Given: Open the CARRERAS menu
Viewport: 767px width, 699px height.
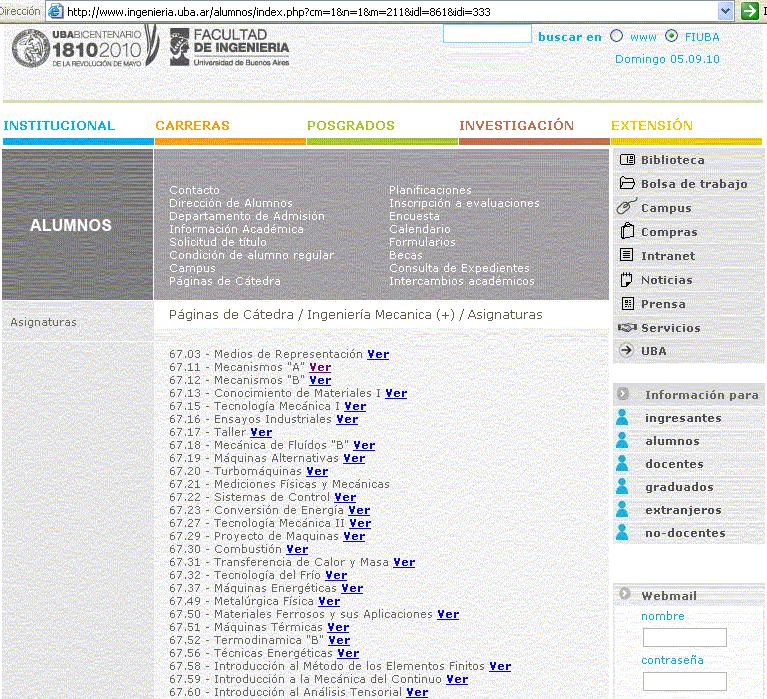Looking at the screenshot, I should click(x=192, y=126).
